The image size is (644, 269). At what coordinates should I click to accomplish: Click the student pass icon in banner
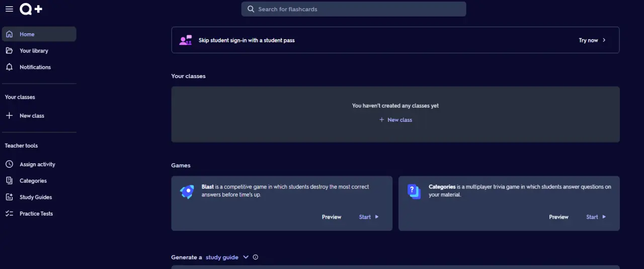pos(186,40)
